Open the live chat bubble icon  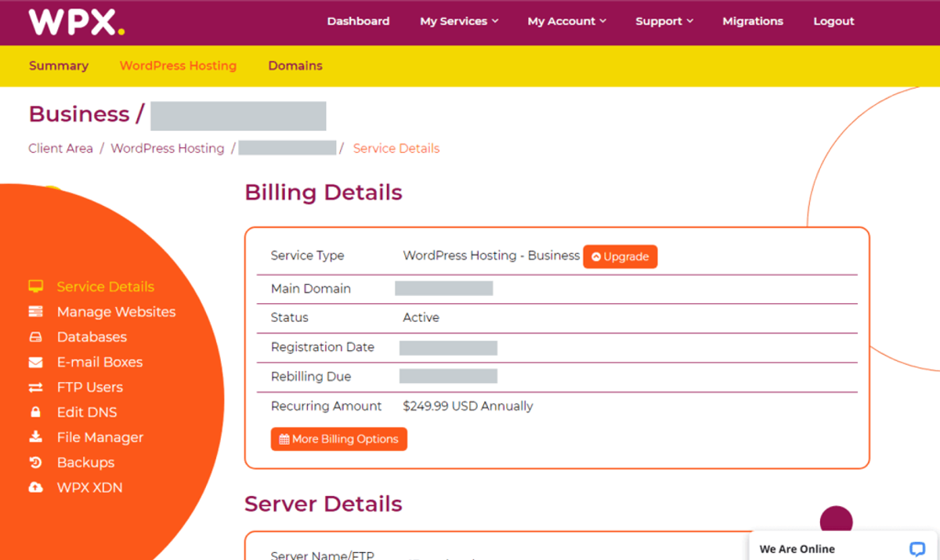917,549
